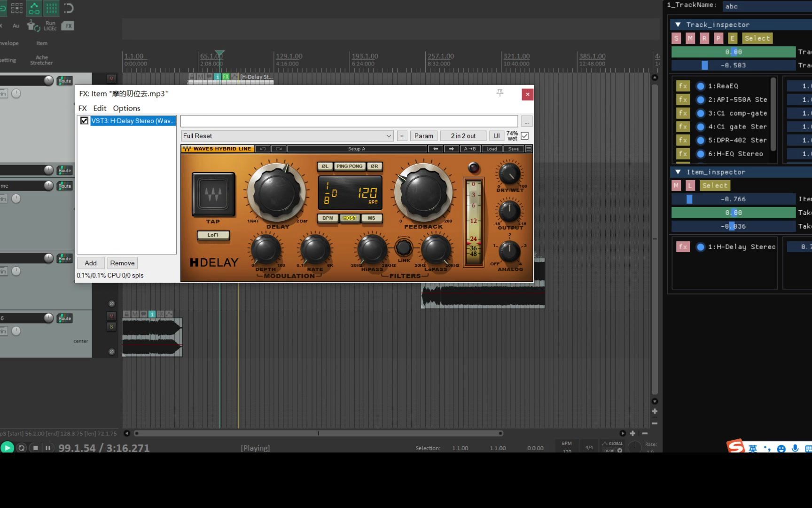
Task: Open the Setup A preset menu
Action: coord(357,149)
